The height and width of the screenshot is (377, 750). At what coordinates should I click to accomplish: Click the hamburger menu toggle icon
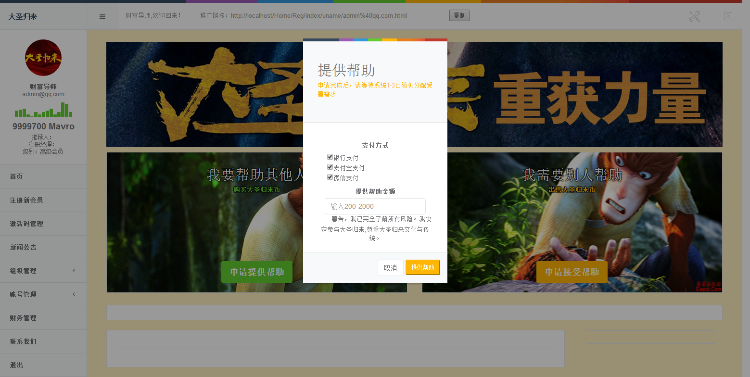[x=102, y=16]
